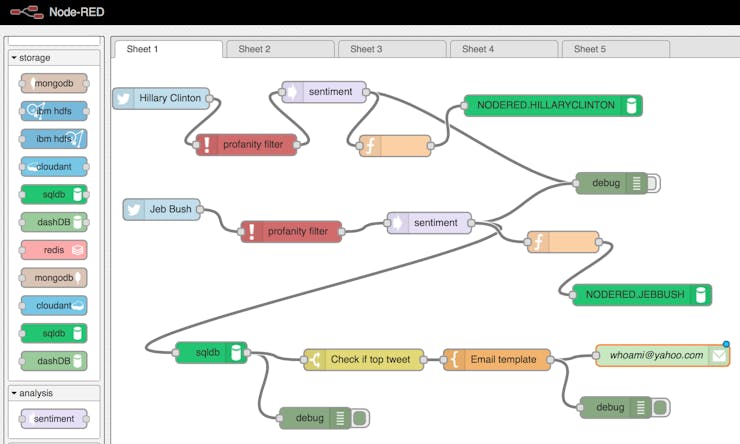Viewport: 740px width, 444px height.
Task: Open the Sheet 4 tab
Action: (x=504, y=49)
